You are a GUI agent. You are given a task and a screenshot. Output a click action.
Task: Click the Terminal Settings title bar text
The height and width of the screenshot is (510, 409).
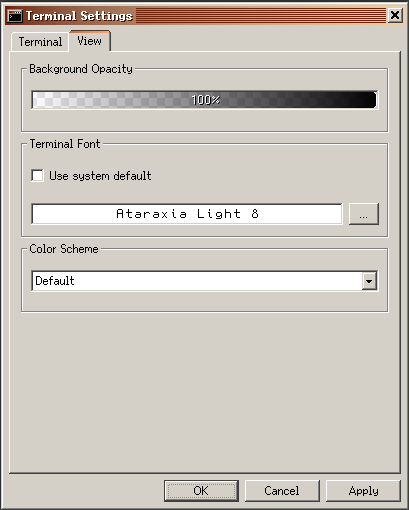(79, 16)
